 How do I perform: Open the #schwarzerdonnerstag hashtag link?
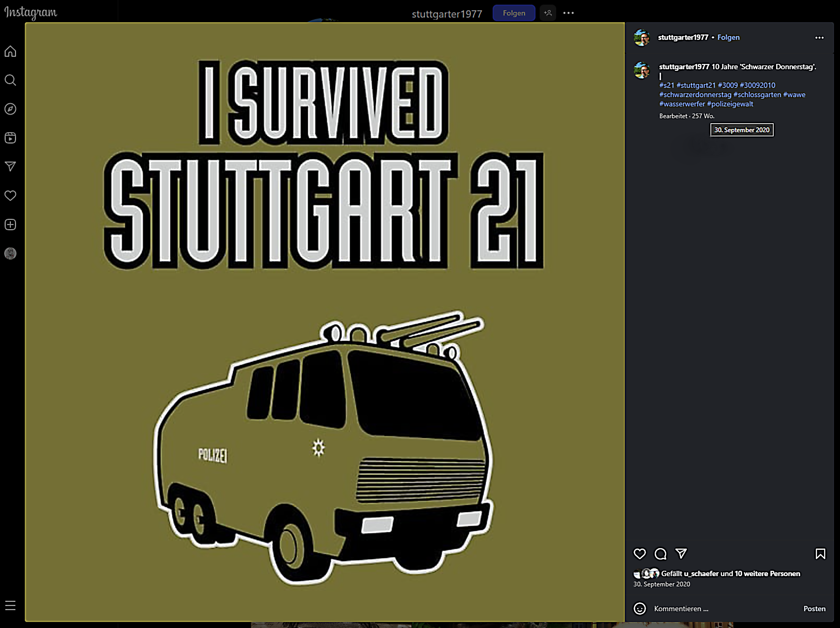point(695,95)
